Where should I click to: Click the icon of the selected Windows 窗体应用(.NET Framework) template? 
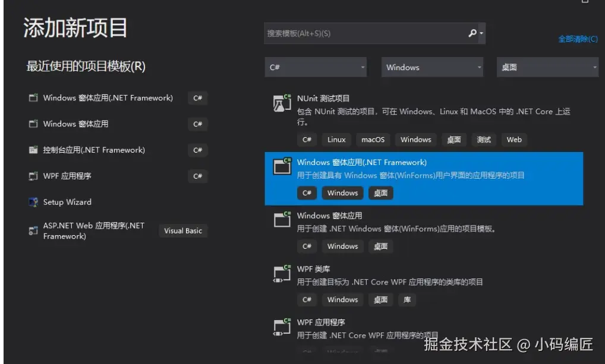coord(282,167)
